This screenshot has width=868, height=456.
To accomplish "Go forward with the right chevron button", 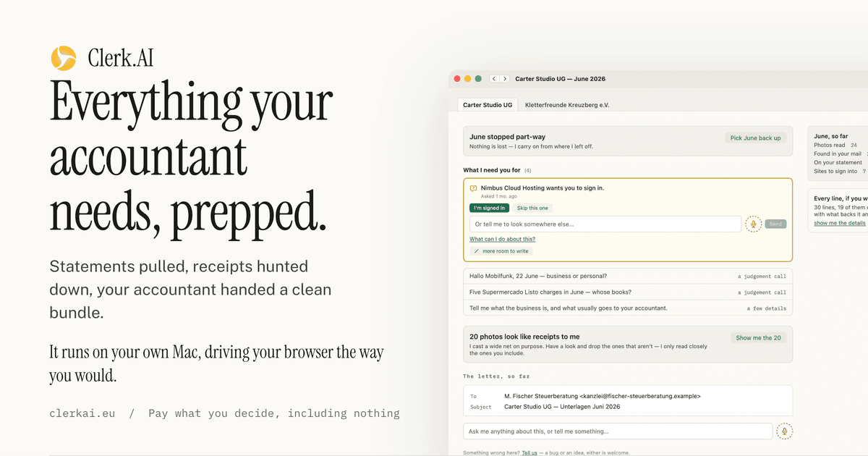I will pyautogui.click(x=504, y=78).
